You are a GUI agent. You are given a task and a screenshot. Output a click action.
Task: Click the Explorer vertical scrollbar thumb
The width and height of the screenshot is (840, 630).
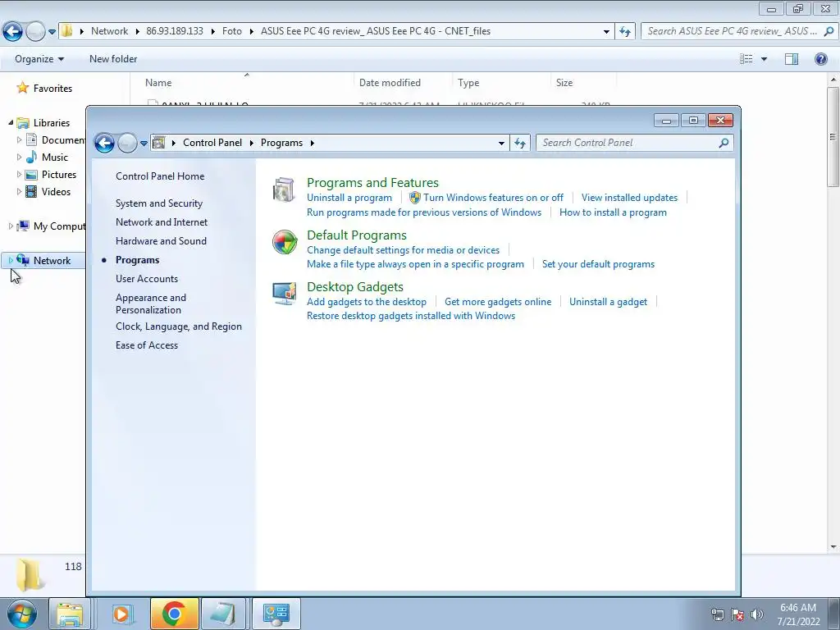pyautogui.click(x=833, y=137)
